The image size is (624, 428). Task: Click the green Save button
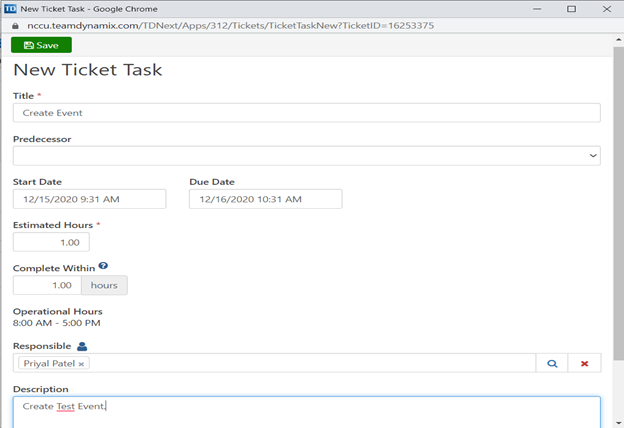41,45
